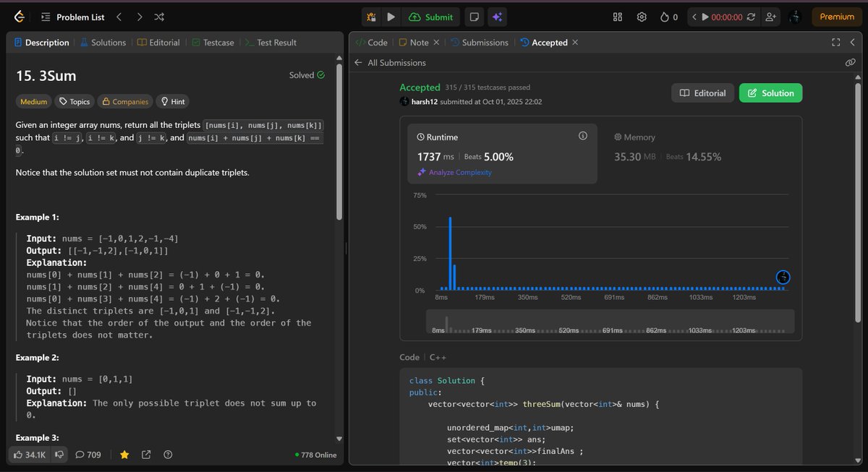This screenshot has width=868, height=472.
Task: Click the streak flame icon
Action: (665, 17)
